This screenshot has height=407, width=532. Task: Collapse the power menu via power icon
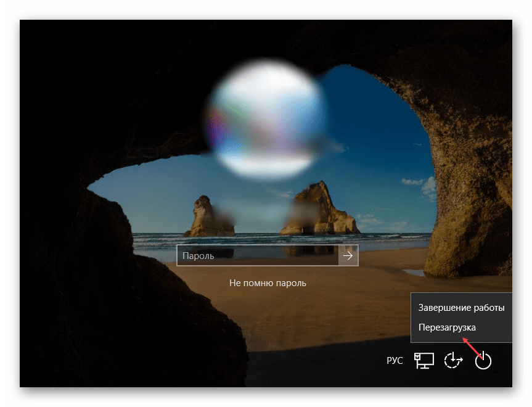click(483, 361)
